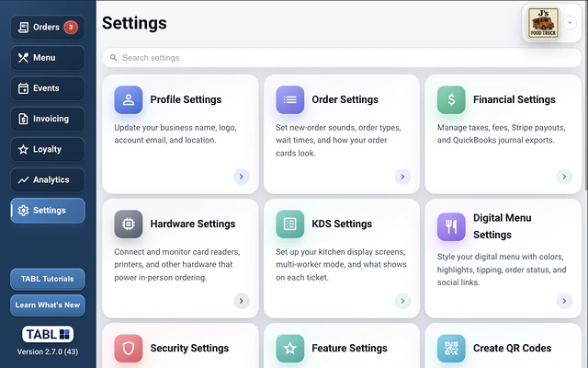Click text "Connect and monitor card readers,"

point(177,252)
